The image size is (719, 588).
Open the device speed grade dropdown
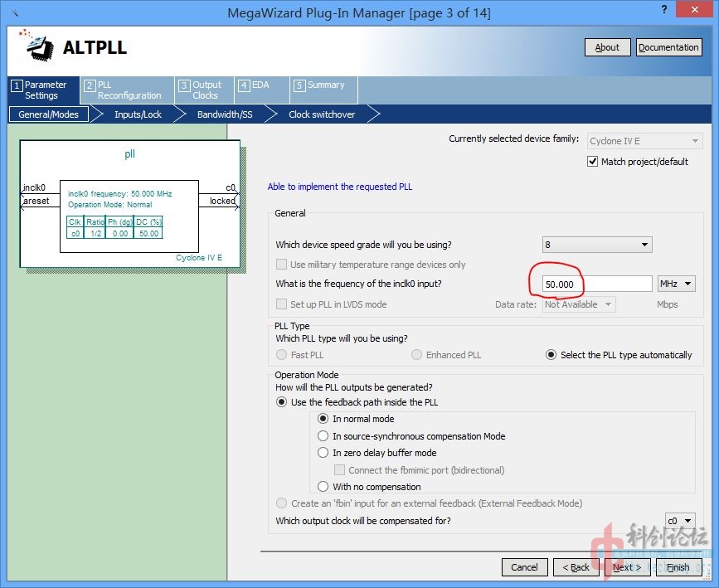pyautogui.click(x=597, y=245)
